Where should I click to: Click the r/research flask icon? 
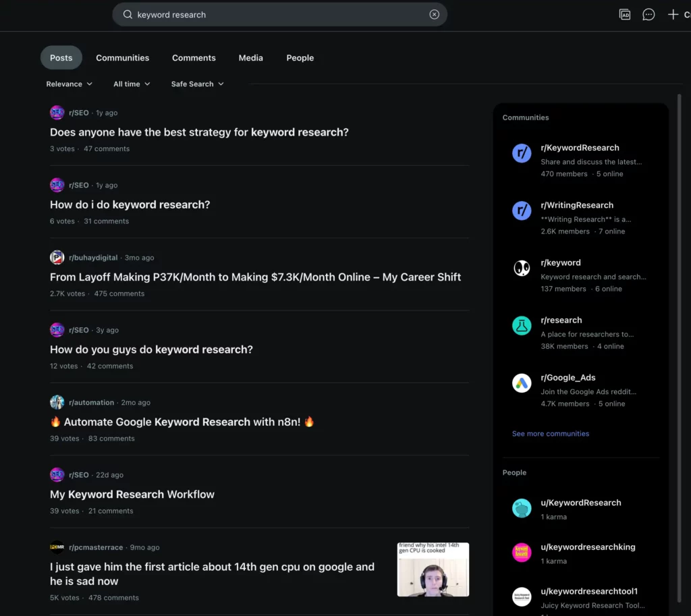[521, 326]
